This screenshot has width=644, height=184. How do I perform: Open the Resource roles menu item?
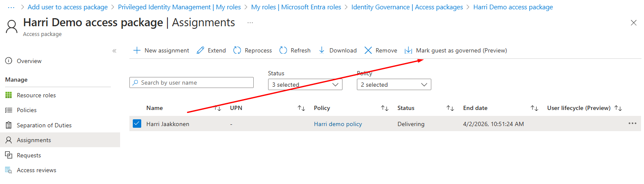36,95
